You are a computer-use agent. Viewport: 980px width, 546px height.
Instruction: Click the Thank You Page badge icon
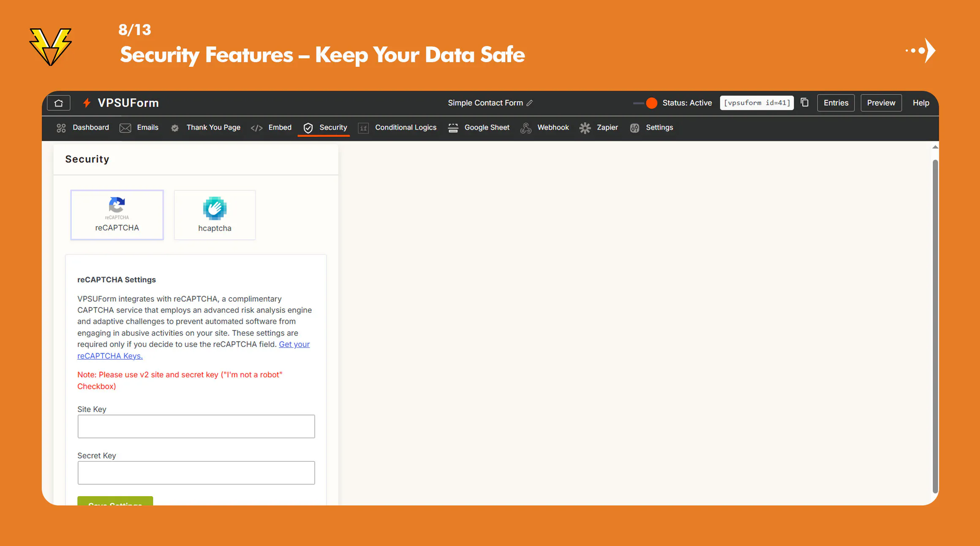(x=175, y=128)
